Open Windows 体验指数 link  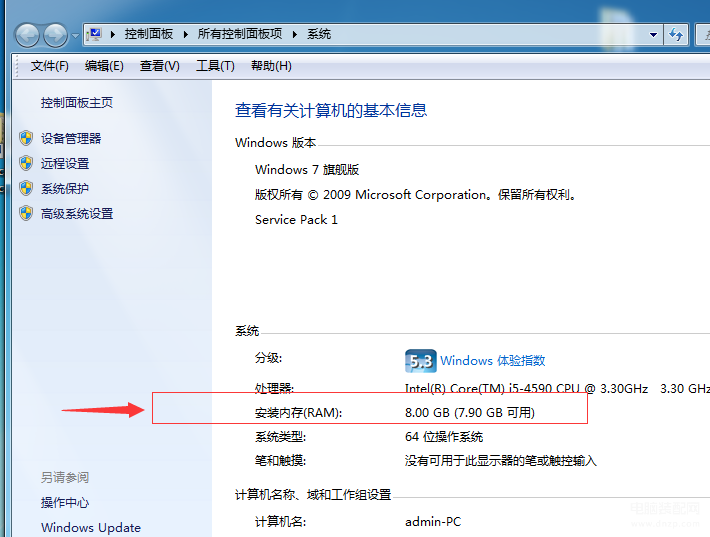point(493,361)
